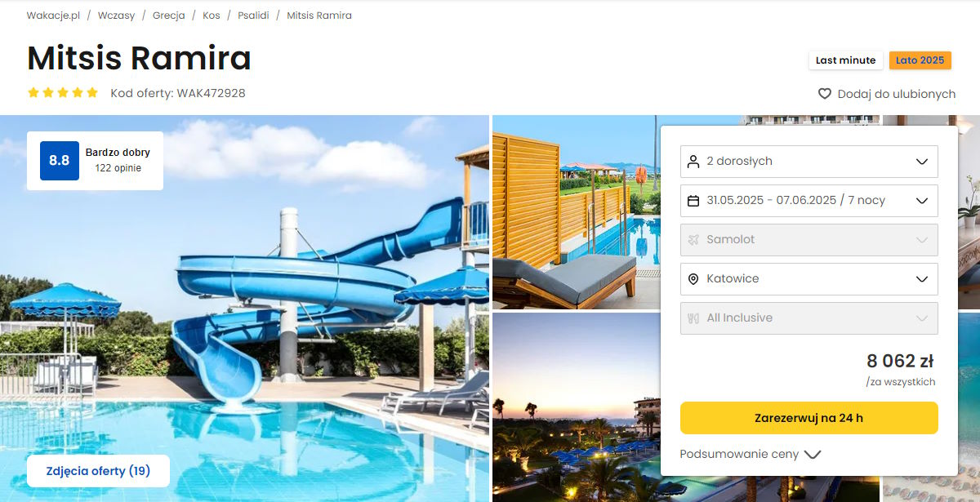
Task: Go to Grecja in the breadcrumb
Action: (168, 16)
